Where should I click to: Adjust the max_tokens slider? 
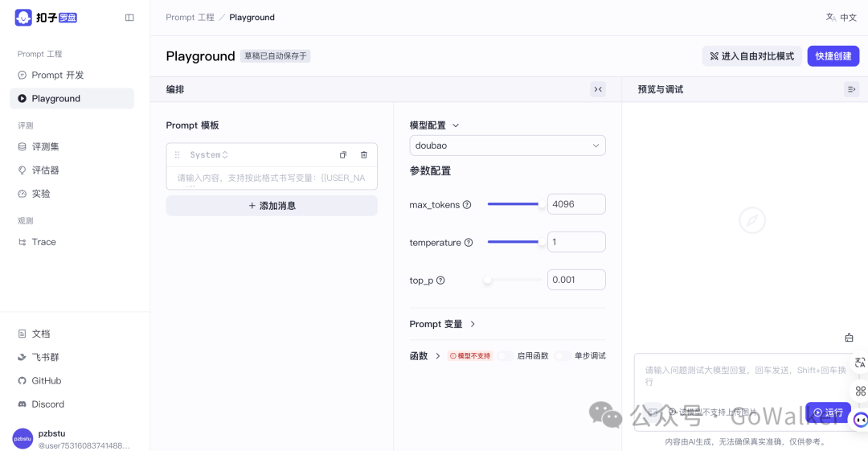coord(514,204)
